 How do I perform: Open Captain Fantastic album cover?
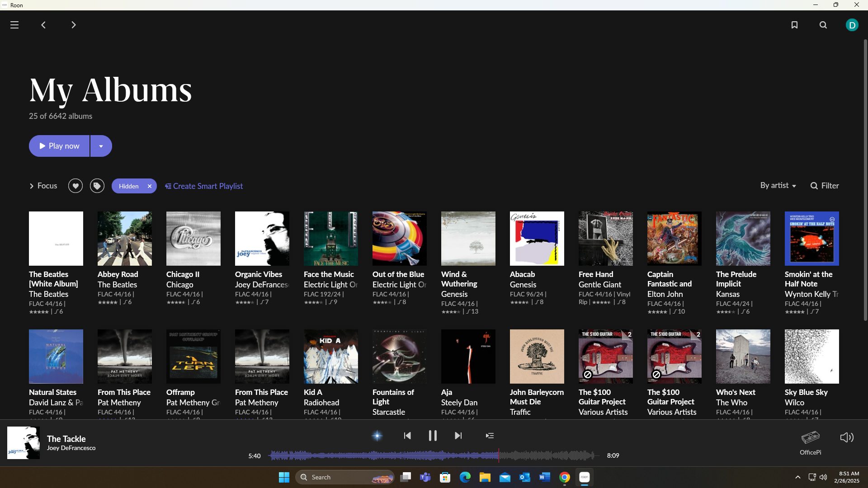[675, 239]
